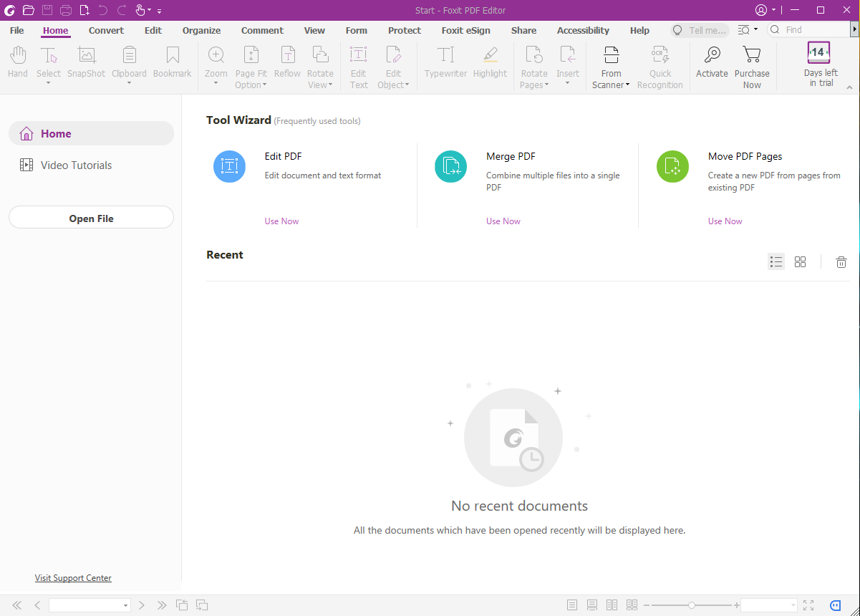Open the Zoom dropdown
Image resolution: width=860 pixels, height=616 pixels.
point(216,83)
